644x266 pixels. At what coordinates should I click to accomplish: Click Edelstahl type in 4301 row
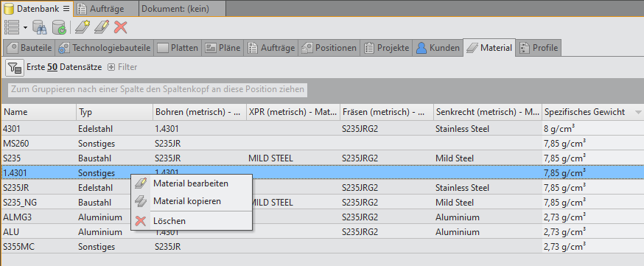point(95,128)
